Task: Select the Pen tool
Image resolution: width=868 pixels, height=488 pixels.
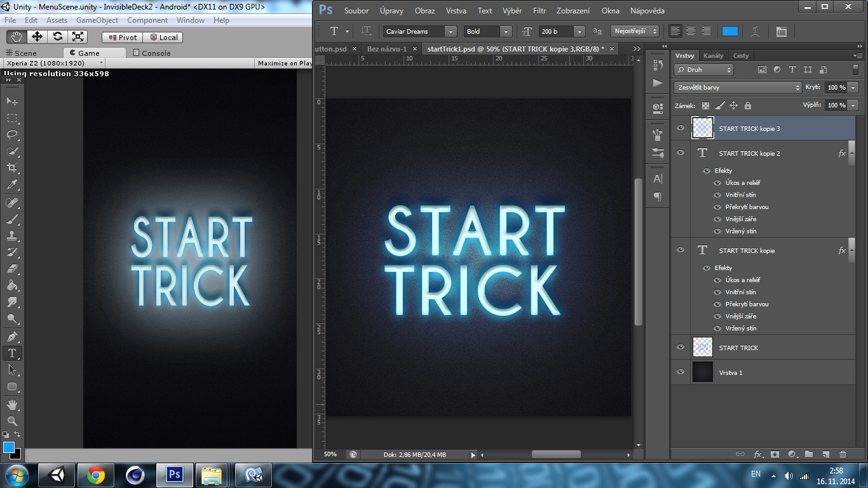Action: click(12, 336)
